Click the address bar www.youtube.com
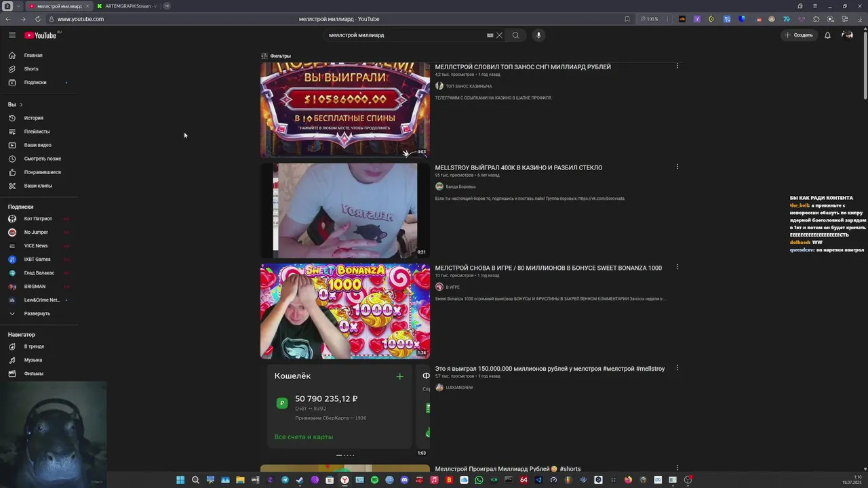The height and width of the screenshot is (488, 868). [81, 19]
